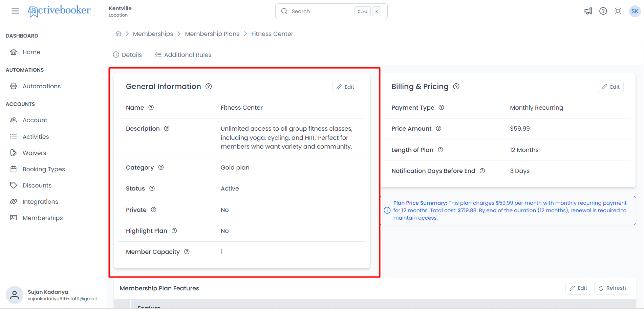Screen dimensions: 644x309
Task: Click the General Information help icon
Action: [x=209, y=86]
